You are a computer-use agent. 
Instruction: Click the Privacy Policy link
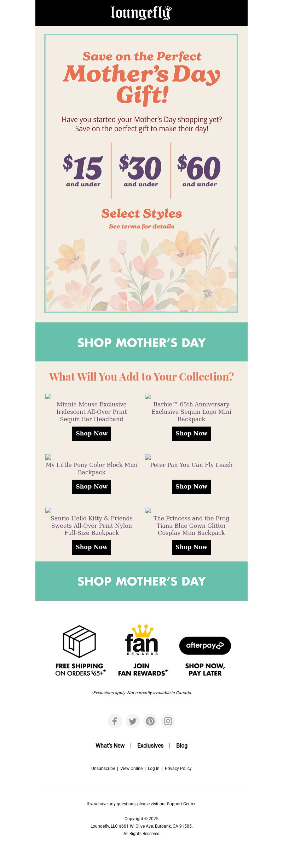[x=178, y=769]
